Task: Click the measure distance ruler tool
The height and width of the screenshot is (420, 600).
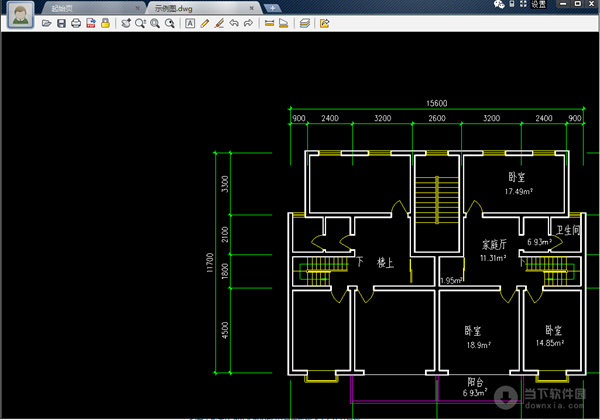Action: (268, 23)
